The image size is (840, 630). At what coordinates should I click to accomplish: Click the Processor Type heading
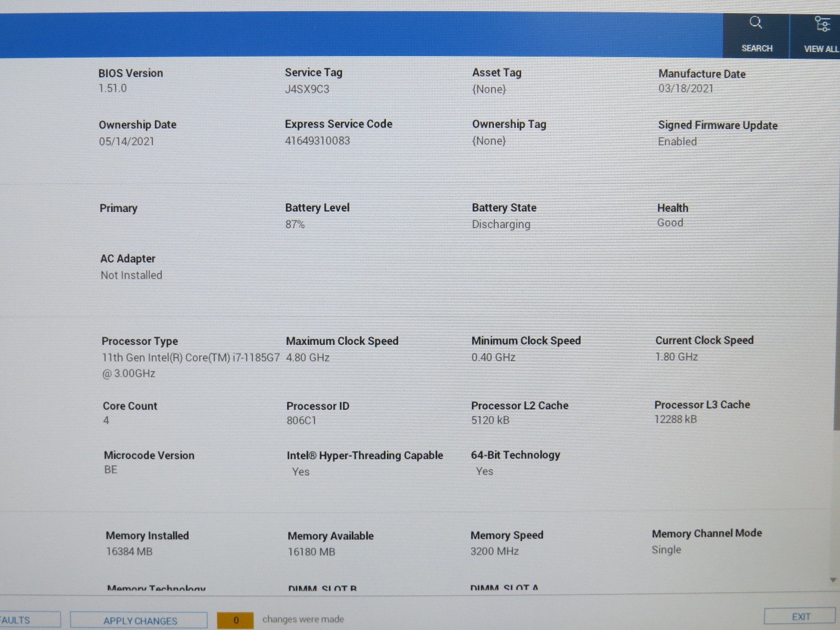pos(140,342)
